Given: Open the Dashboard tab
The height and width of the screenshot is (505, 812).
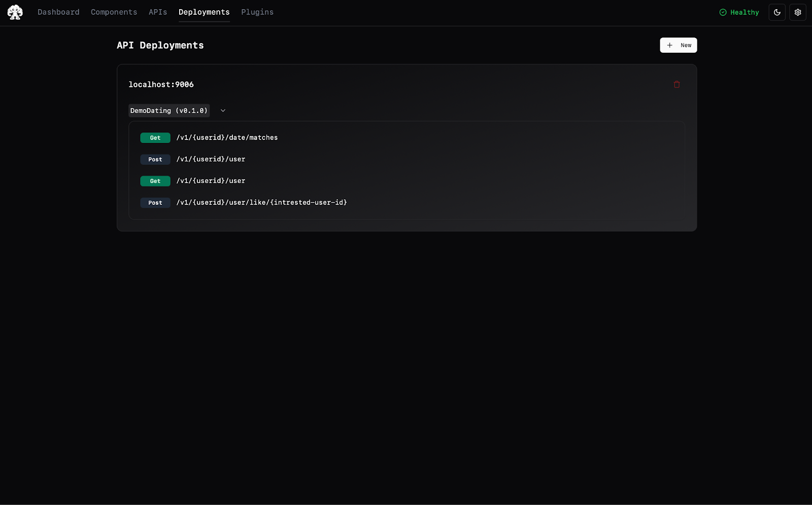Looking at the screenshot, I should point(58,12).
